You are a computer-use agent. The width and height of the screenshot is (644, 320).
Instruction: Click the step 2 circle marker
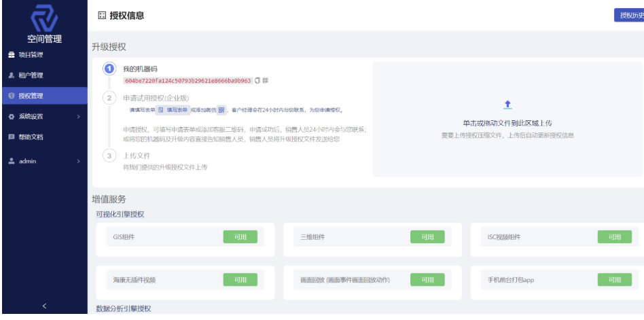[109, 98]
